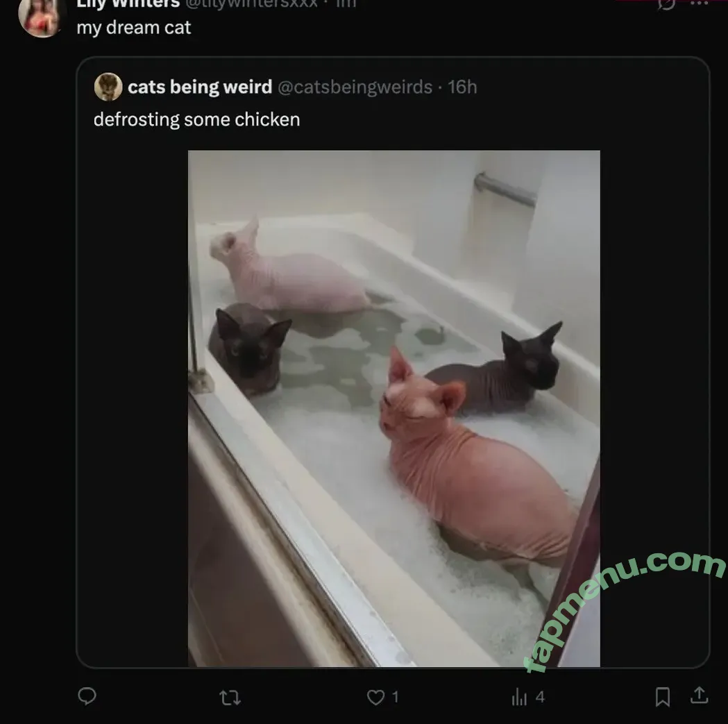Click the cats being weird avatar
The height and width of the screenshot is (724, 728).
tap(108, 87)
